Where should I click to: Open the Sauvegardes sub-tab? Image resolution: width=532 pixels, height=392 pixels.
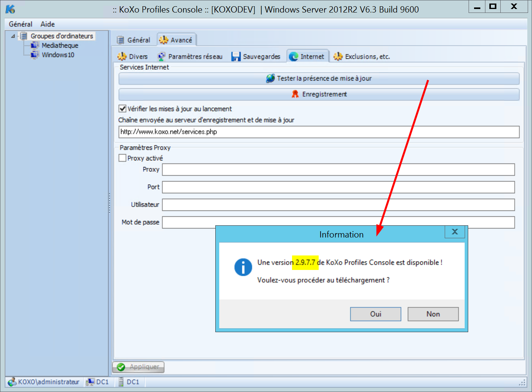(256, 57)
